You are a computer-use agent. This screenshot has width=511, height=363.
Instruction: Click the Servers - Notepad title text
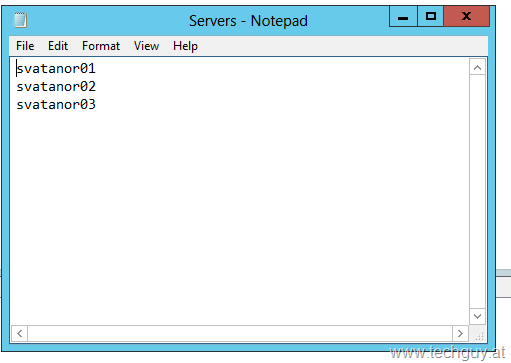[248, 21]
